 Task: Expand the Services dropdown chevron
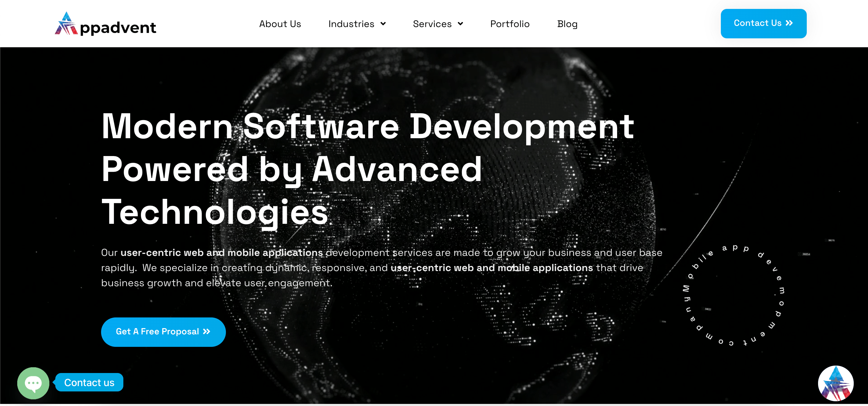460,24
